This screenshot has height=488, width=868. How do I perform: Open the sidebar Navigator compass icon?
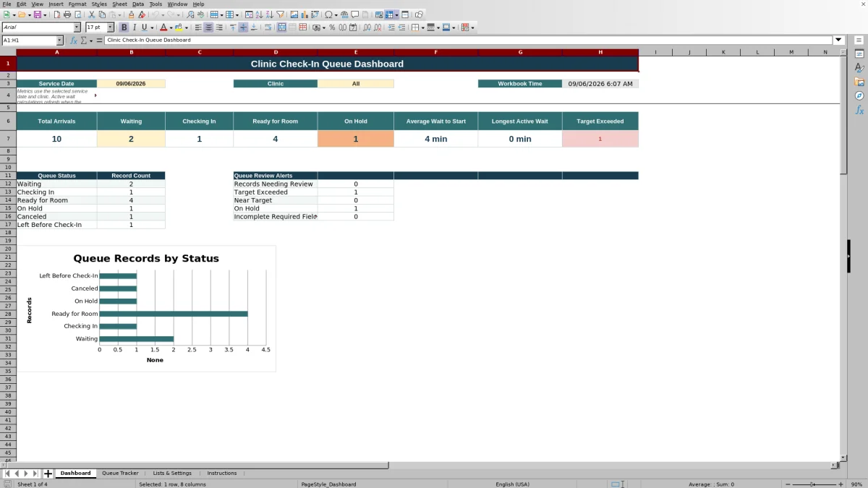tap(859, 95)
